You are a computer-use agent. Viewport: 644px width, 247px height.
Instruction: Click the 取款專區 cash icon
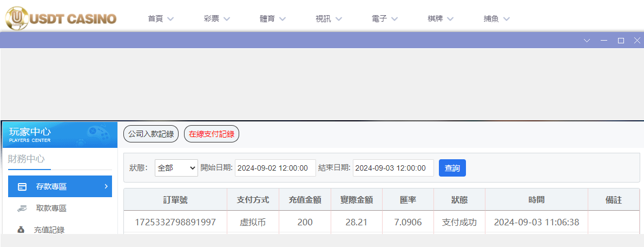(22, 208)
